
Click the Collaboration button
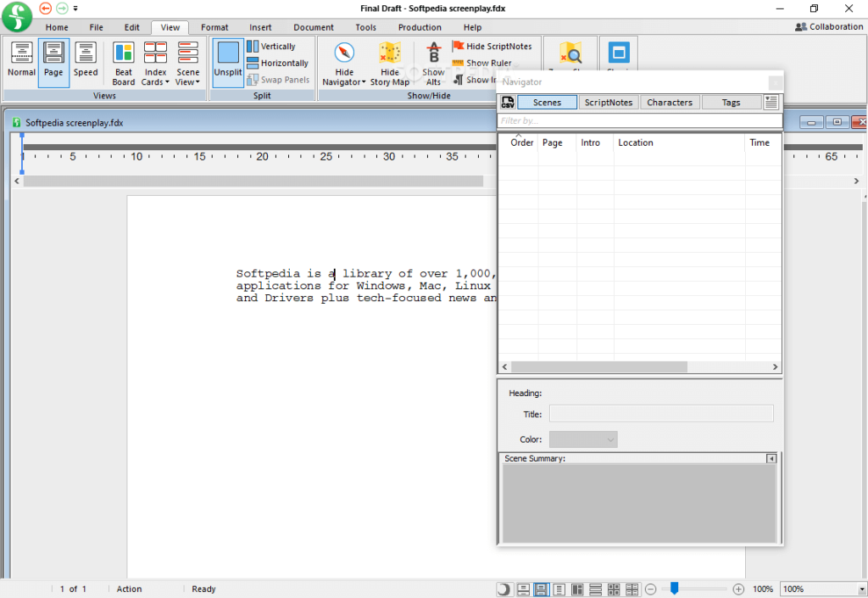829,26
